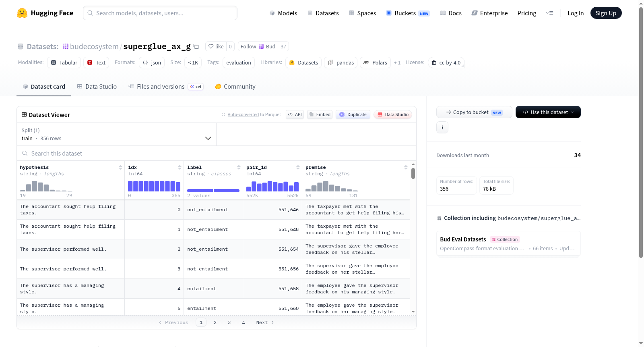Go to page 4 of the dataset
The height and width of the screenshot is (347, 644).
click(x=244, y=322)
